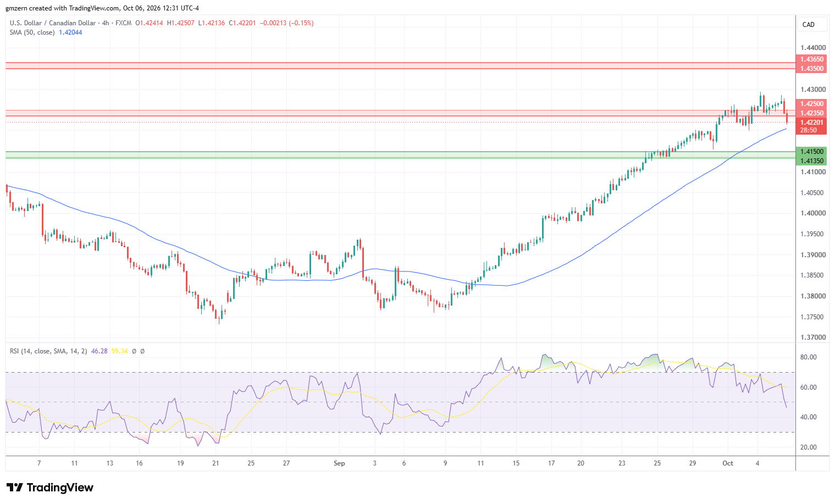Click the red 1.42350 price tag
This screenshot has height=504, width=835.
pyautogui.click(x=811, y=113)
